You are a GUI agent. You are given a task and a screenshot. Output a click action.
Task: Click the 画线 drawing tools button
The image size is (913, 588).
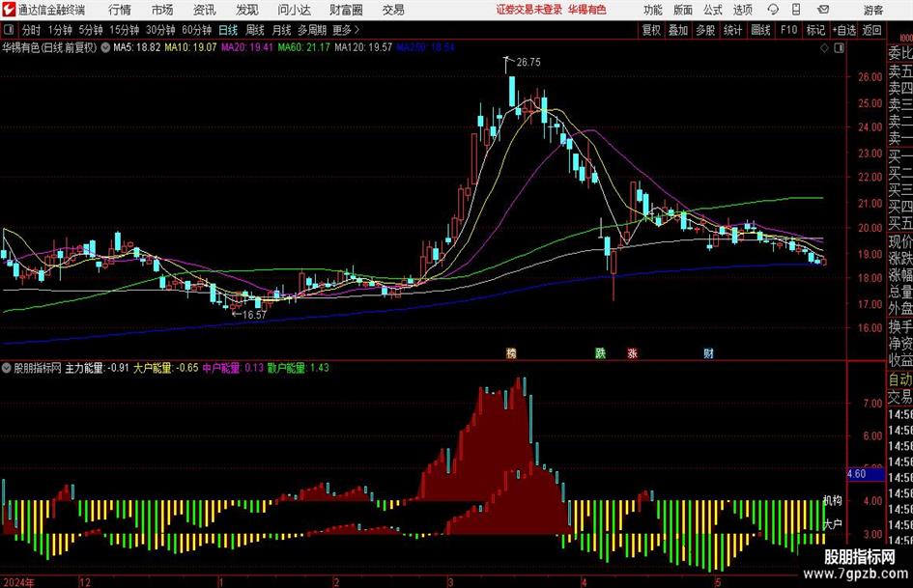point(760,30)
